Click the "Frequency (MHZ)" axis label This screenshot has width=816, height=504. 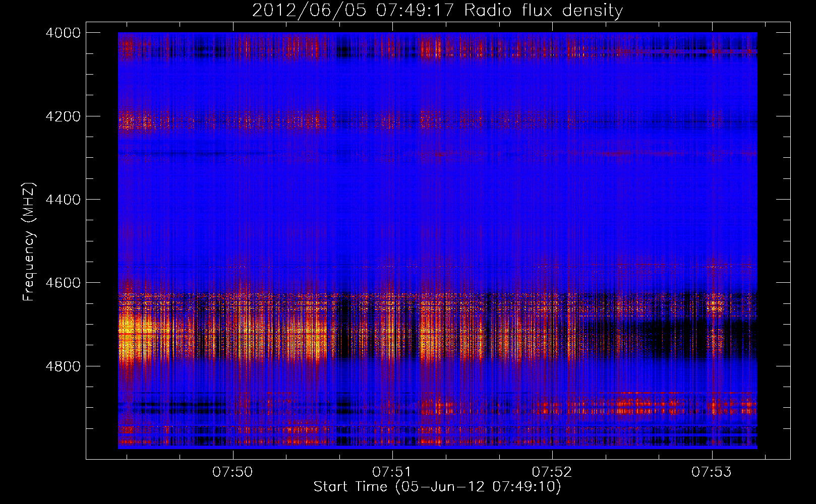(x=29, y=242)
